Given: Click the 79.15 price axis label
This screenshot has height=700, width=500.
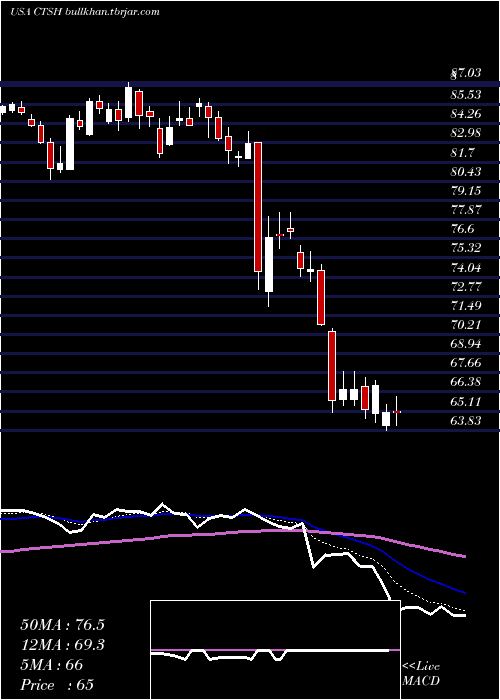Looking at the screenshot, I should tap(466, 191).
